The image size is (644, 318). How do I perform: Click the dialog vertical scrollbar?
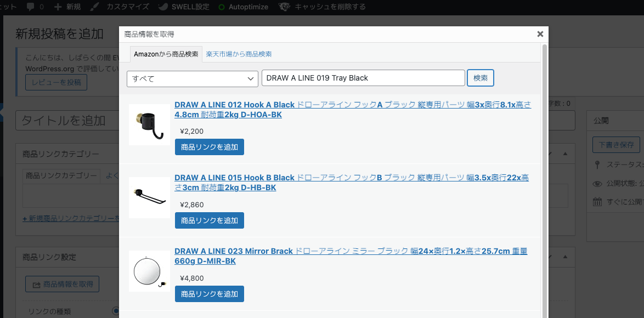[x=545, y=180]
